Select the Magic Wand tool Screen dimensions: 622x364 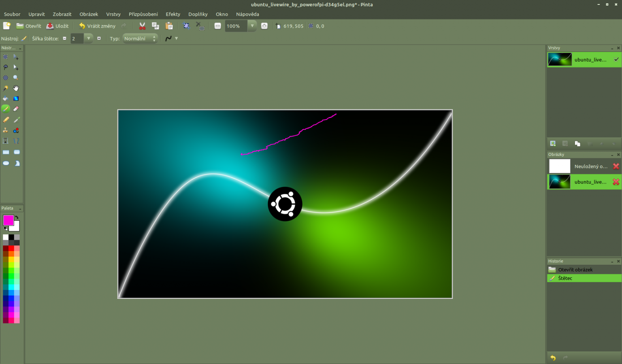tap(5, 88)
